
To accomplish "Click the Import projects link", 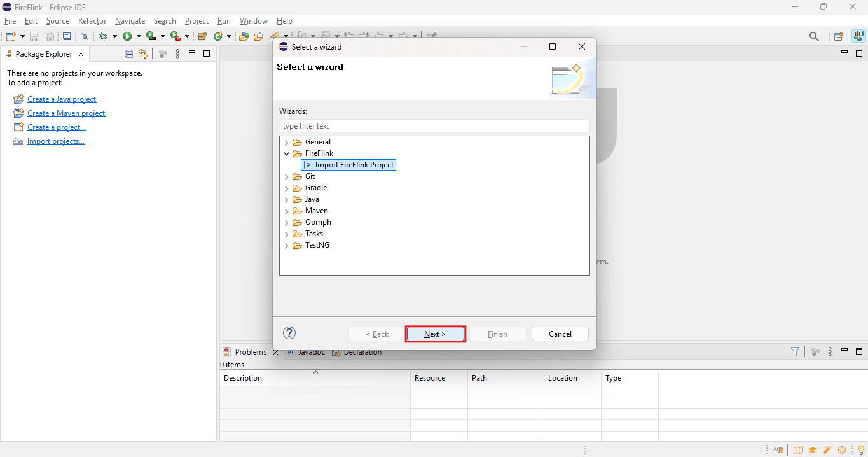I will (x=56, y=141).
